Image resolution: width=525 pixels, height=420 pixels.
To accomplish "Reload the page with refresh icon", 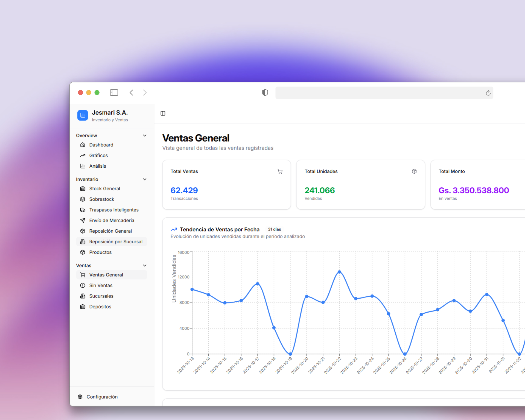I will 488,93.
